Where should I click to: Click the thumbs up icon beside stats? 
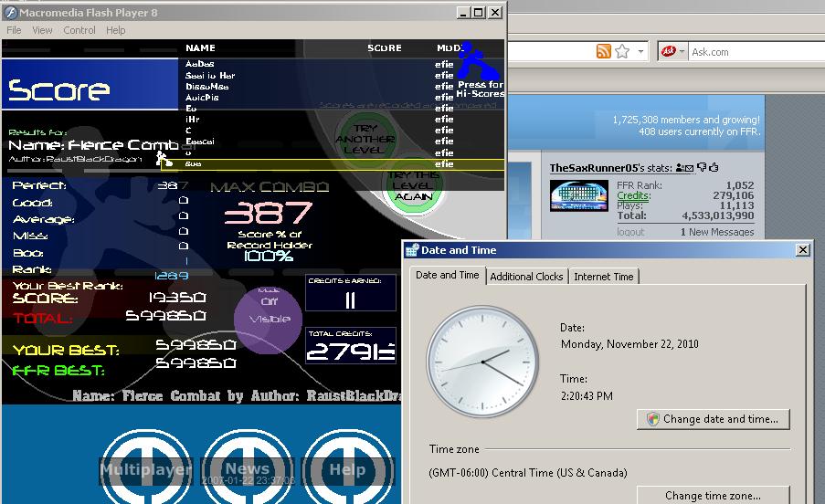(x=714, y=167)
